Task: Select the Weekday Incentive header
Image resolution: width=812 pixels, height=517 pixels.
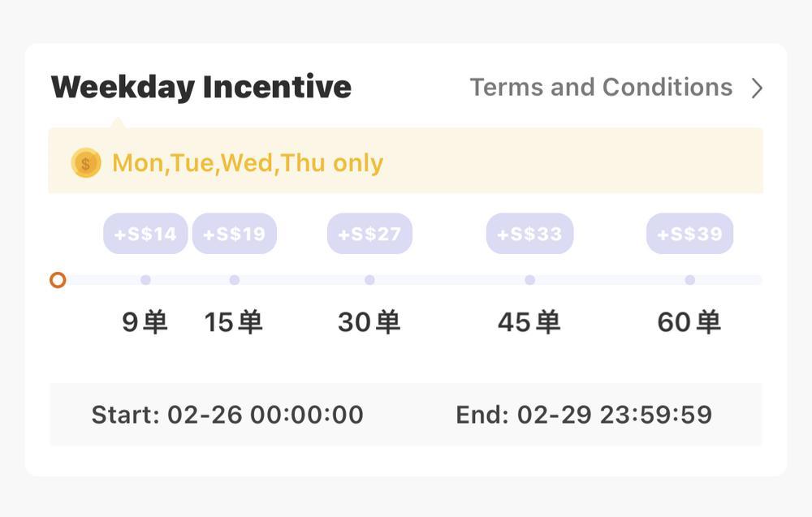Action: pos(201,87)
